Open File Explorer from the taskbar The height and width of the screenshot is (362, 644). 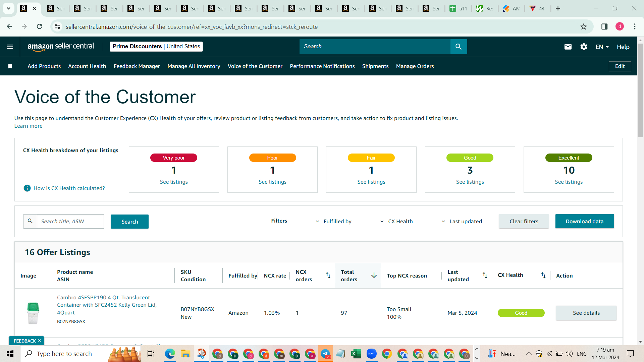coord(185,354)
